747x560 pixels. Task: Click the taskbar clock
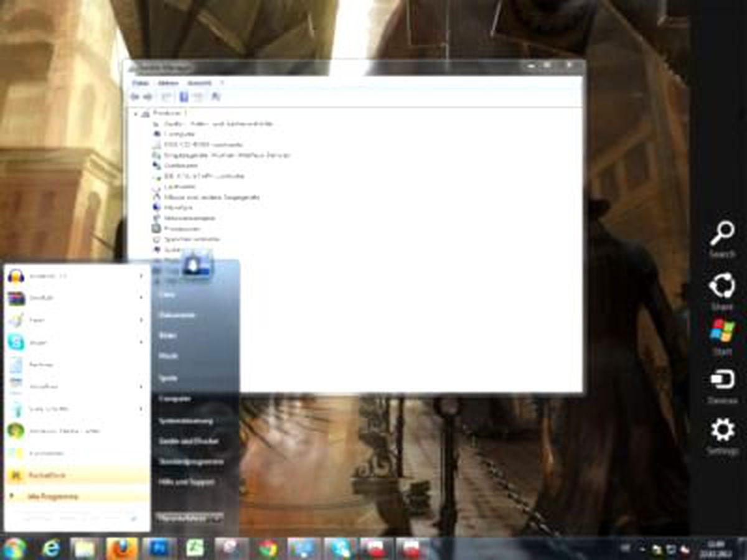click(x=715, y=548)
